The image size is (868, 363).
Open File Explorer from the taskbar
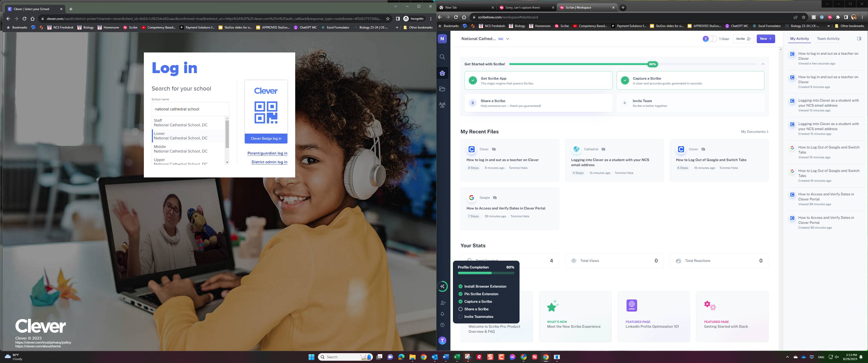(x=413, y=357)
